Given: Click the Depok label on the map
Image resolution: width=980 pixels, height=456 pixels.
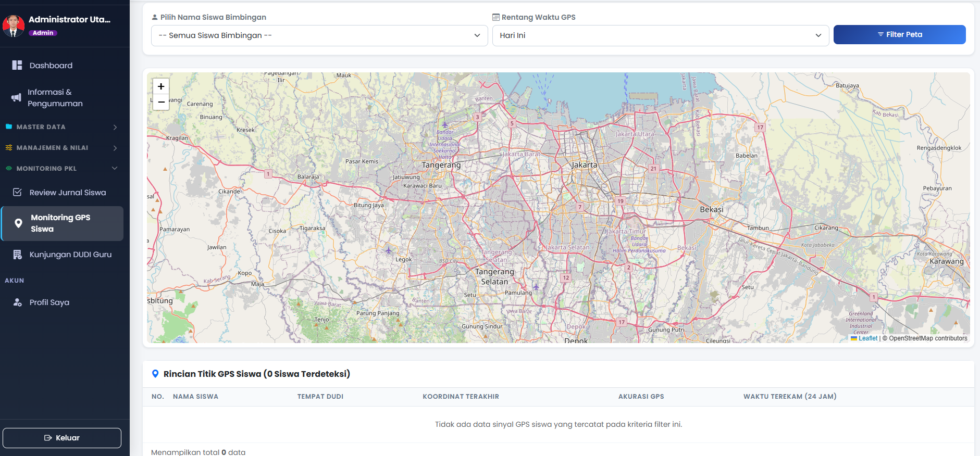Looking at the screenshot, I should (576, 340).
